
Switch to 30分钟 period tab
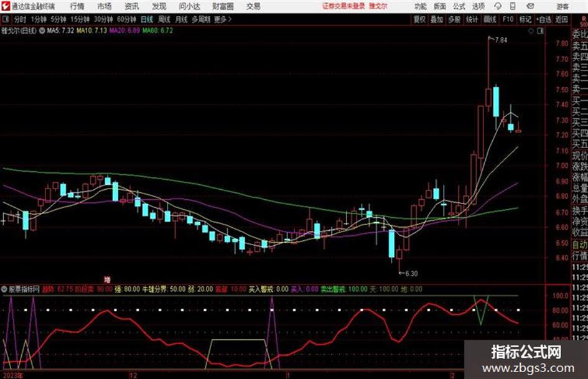(103, 19)
